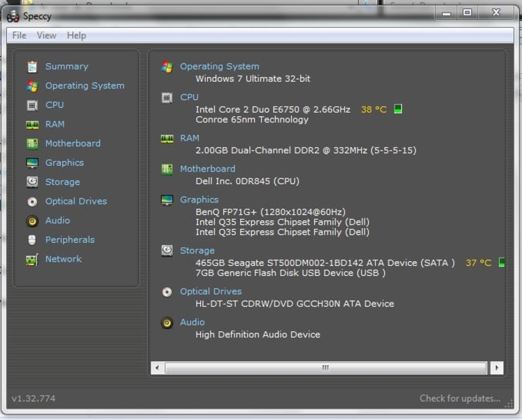Click the Operating System flag icon in sidebar
The image size is (522, 420).
pos(32,86)
